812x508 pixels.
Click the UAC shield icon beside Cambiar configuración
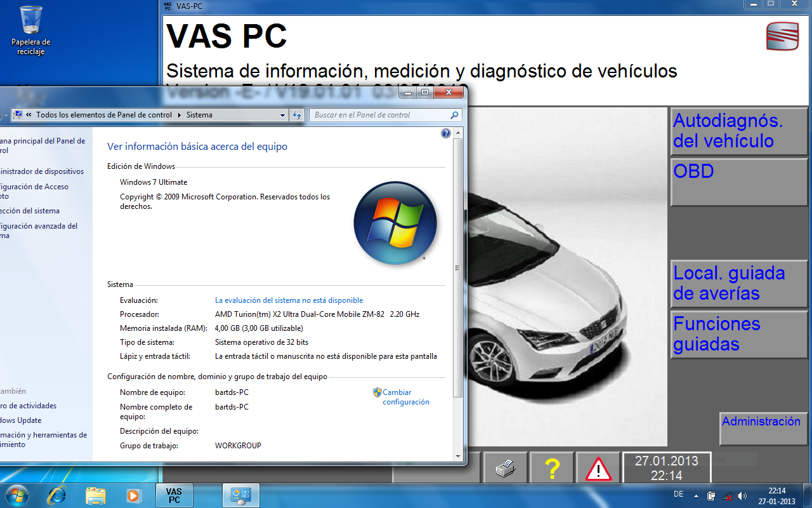(x=377, y=392)
